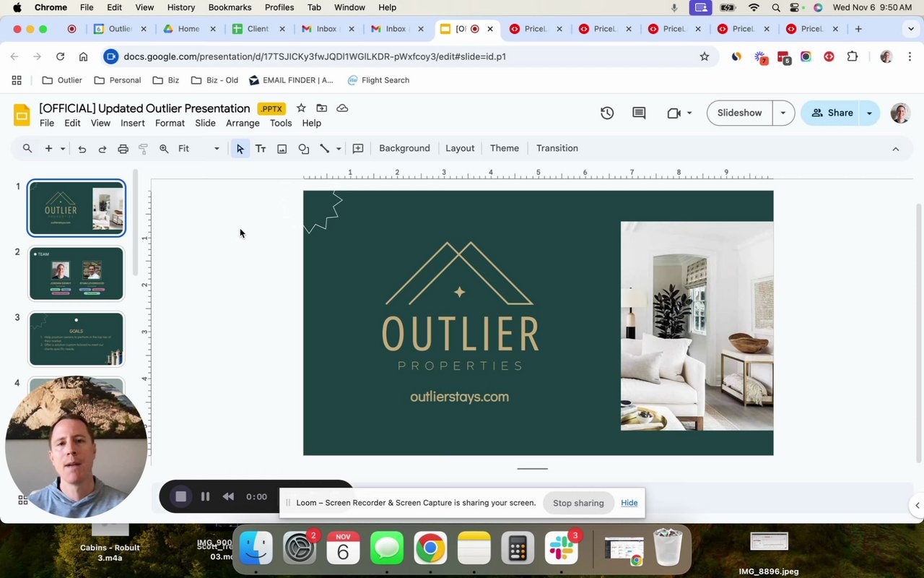
Task: Open the Format menu
Action: click(170, 123)
